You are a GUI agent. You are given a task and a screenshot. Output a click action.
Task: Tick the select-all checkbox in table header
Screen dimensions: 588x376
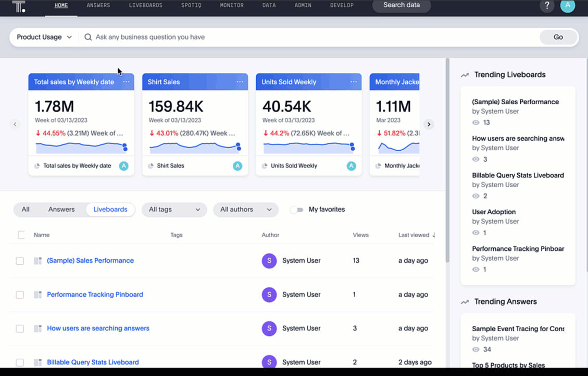21,235
